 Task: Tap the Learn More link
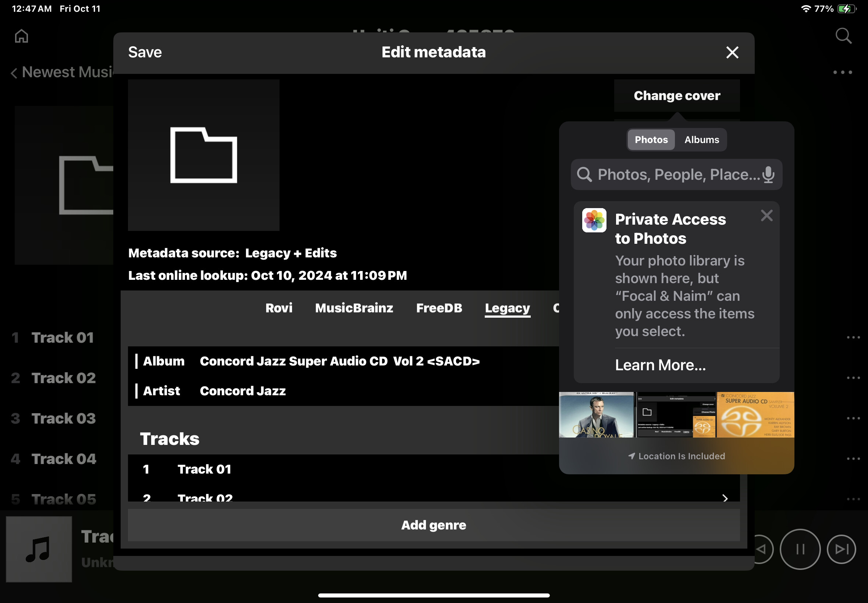[660, 365]
